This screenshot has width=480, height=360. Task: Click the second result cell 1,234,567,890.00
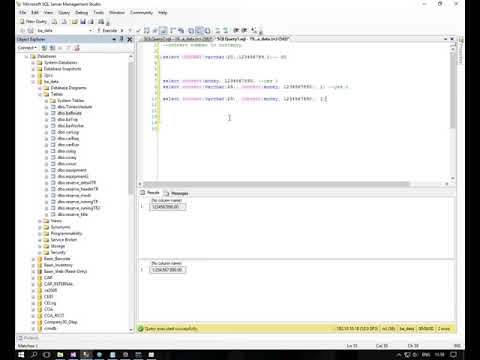click(168, 270)
